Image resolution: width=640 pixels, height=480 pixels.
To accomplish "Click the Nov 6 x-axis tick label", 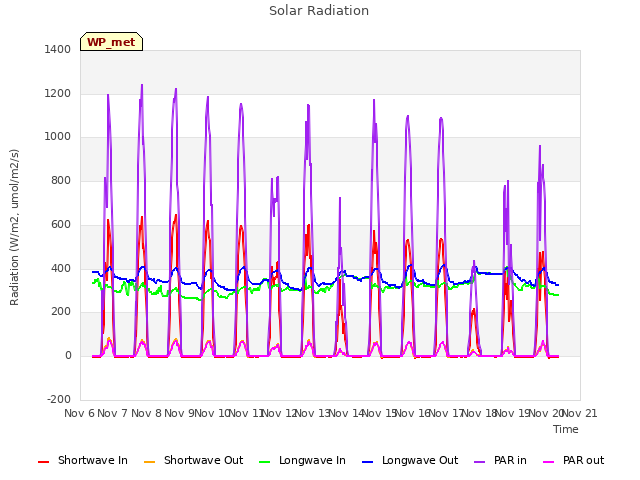I will 79,413.
